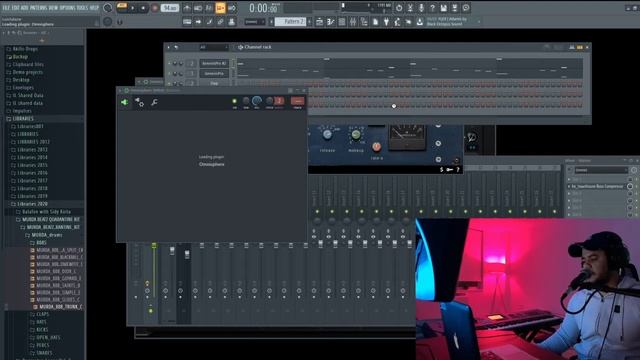The height and width of the screenshot is (360, 640).
Task: Open the VIEW menu
Action: (53, 7)
